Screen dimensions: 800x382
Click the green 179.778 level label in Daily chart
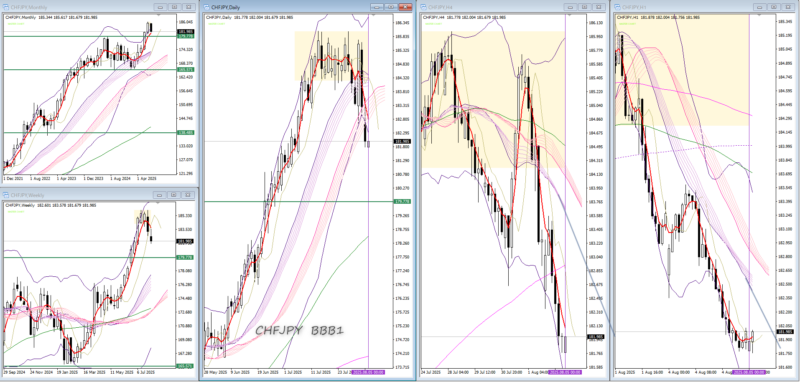402,201
